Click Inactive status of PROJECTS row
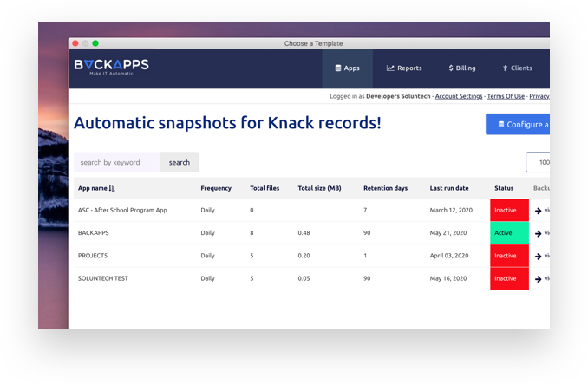 (509, 256)
